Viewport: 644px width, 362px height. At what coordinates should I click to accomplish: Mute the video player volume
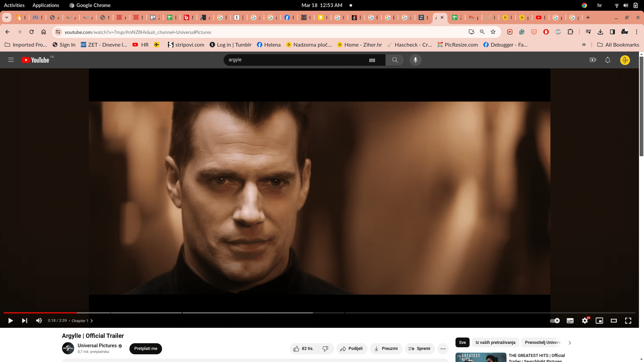(39, 321)
